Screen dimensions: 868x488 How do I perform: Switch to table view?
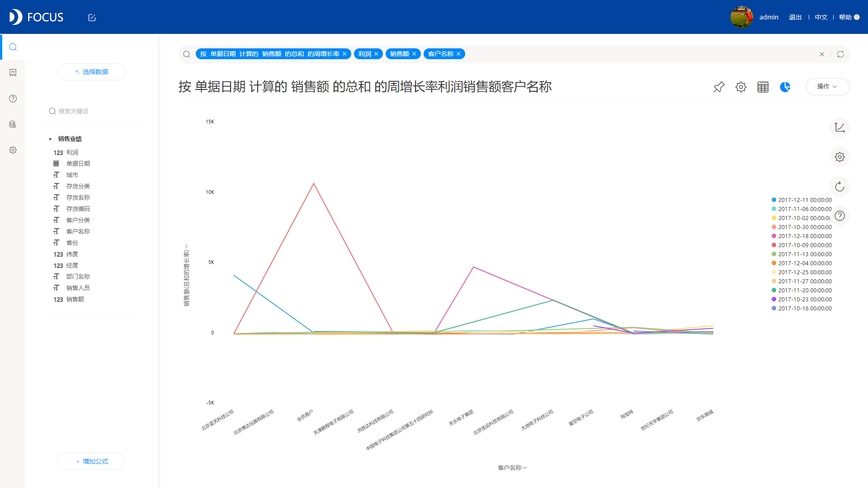pyautogui.click(x=763, y=87)
